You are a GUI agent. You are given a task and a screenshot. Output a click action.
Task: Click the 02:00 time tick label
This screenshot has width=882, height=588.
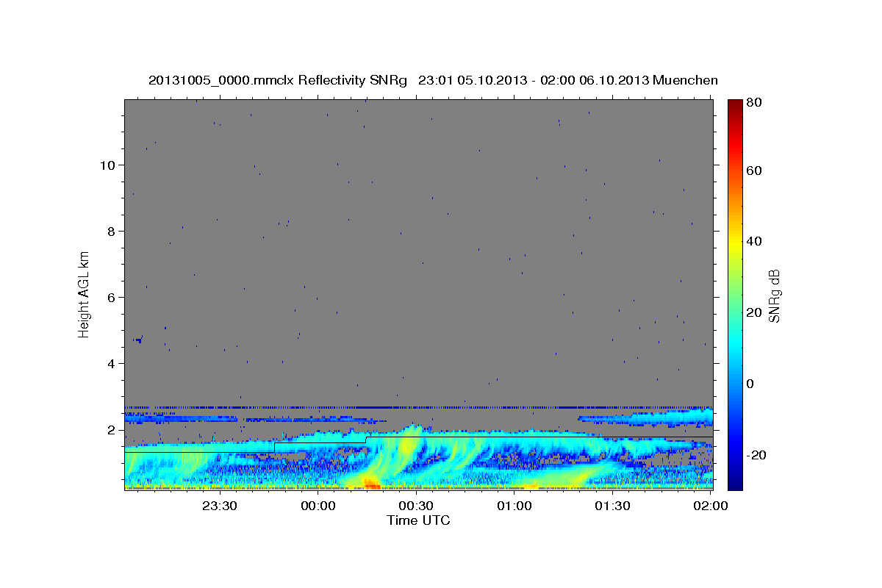point(710,506)
